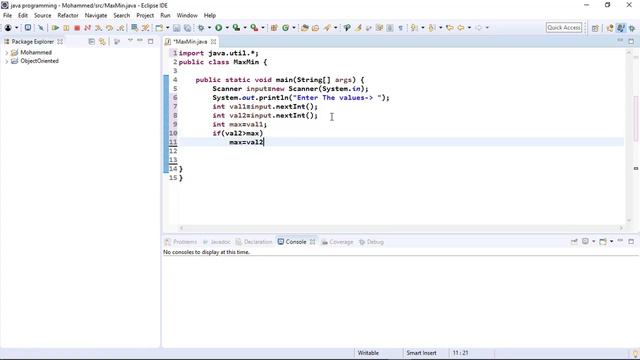Close the MaxMin.java editor tab

213,42
